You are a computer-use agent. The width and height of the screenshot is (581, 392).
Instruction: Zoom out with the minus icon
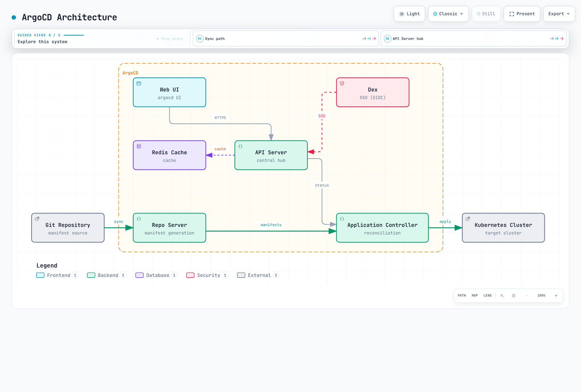coord(527,295)
